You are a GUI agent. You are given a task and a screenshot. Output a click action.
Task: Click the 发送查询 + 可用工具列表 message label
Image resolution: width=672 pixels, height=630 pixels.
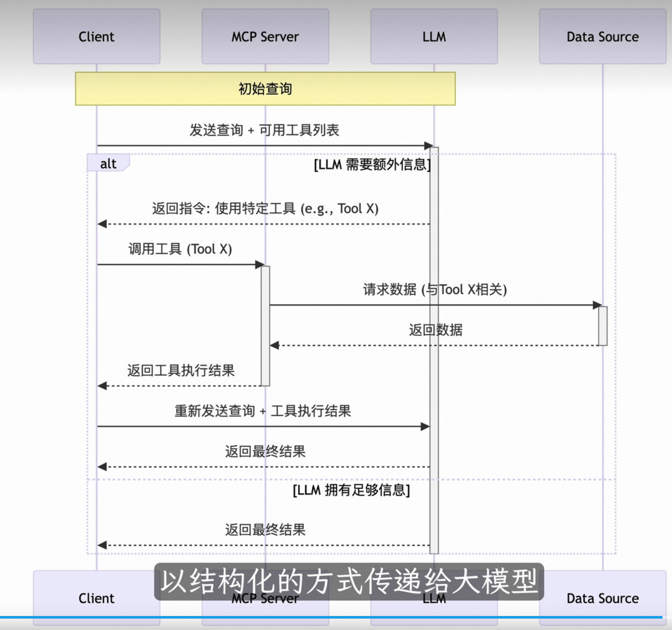click(264, 130)
